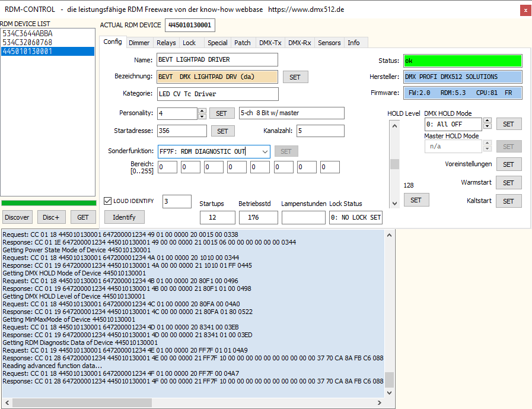
Task: Select device 534C3644ABBA in device list
Action: (27, 34)
